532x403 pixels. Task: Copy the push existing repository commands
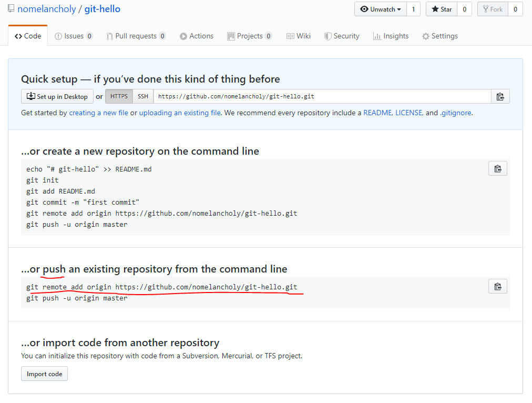point(498,286)
